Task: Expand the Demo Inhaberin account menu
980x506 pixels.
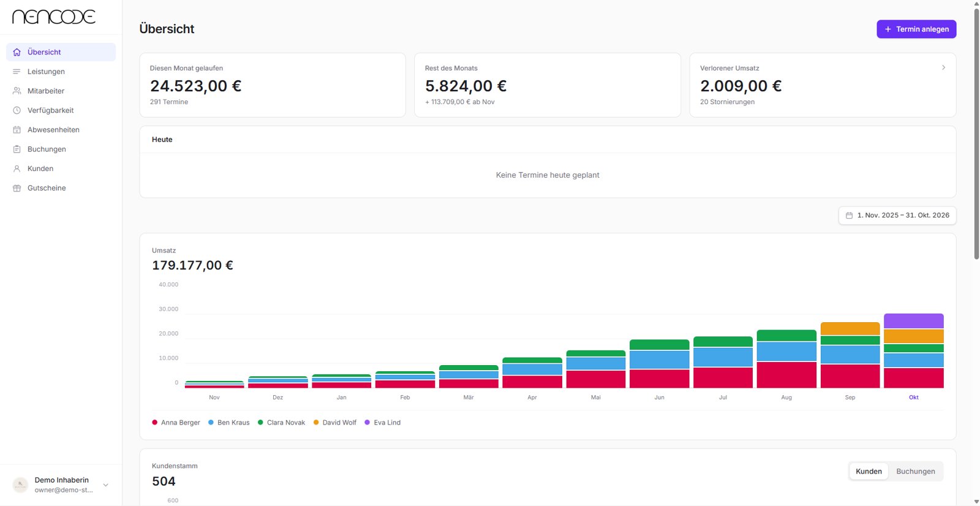Action: coord(106,485)
